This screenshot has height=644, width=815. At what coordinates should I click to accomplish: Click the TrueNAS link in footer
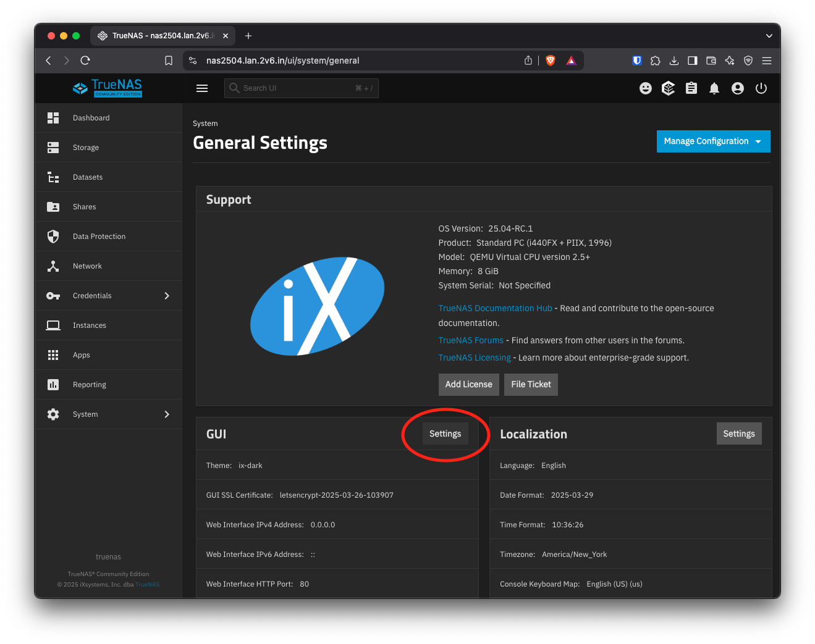click(x=148, y=585)
